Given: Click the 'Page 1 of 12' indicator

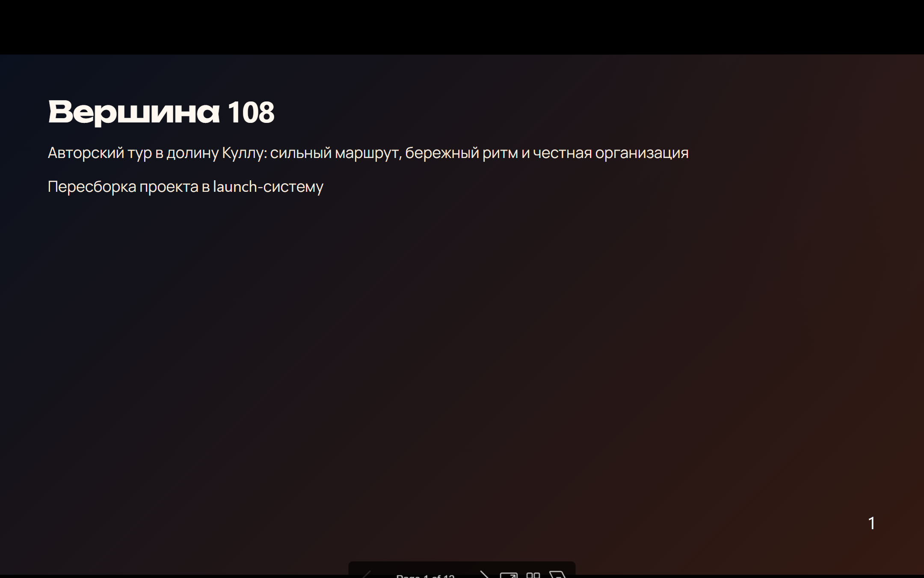Looking at the screenshot, I should 426,576.
